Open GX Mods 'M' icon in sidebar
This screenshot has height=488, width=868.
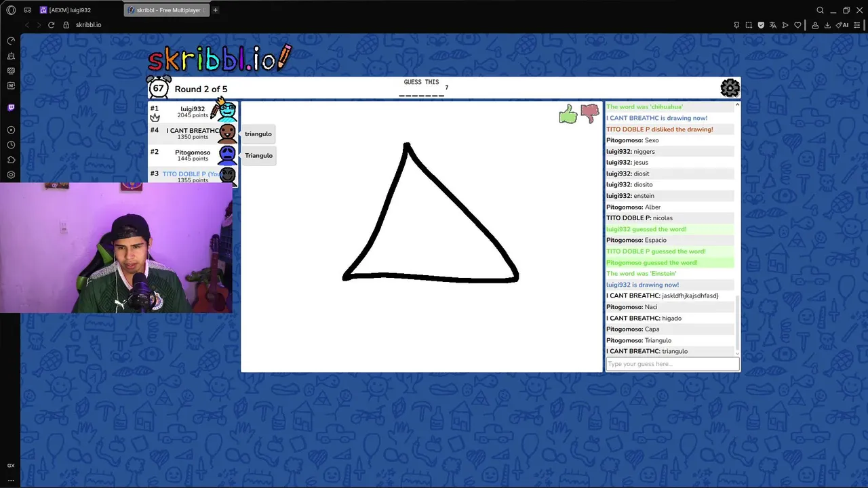(11, 85)
